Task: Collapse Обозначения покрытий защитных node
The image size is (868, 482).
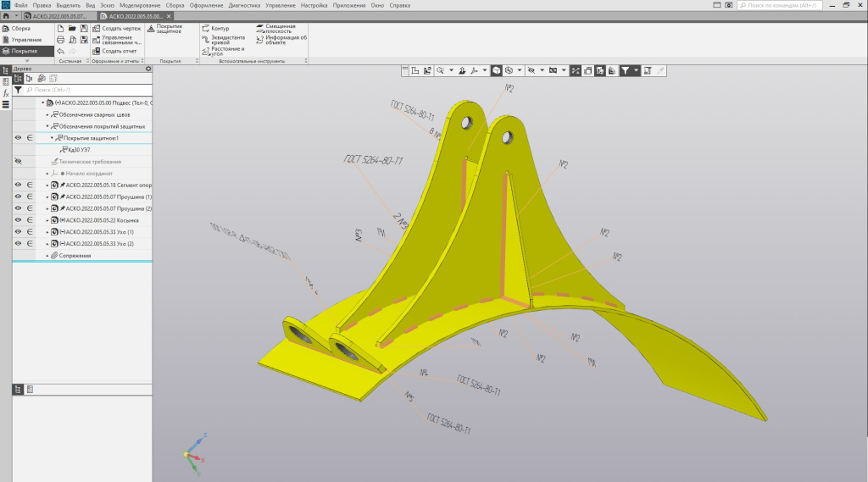Action: [x=47, y=126]
